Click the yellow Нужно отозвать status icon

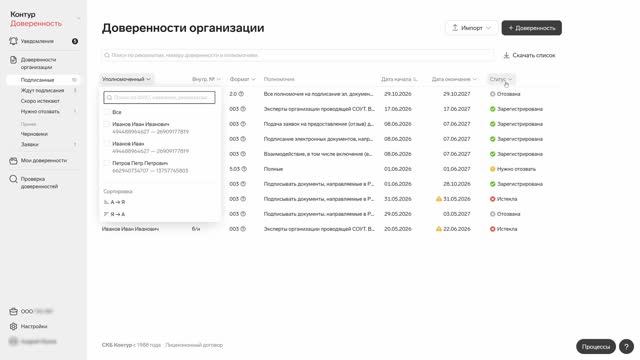[x=493, y=169]
